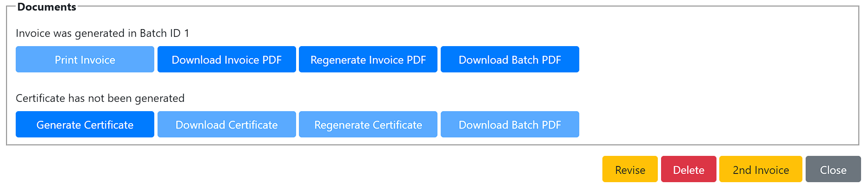868x190 pixels.
Task: Click the yellow Revise button
Action: pyautogui.click(x=630, y=169)
